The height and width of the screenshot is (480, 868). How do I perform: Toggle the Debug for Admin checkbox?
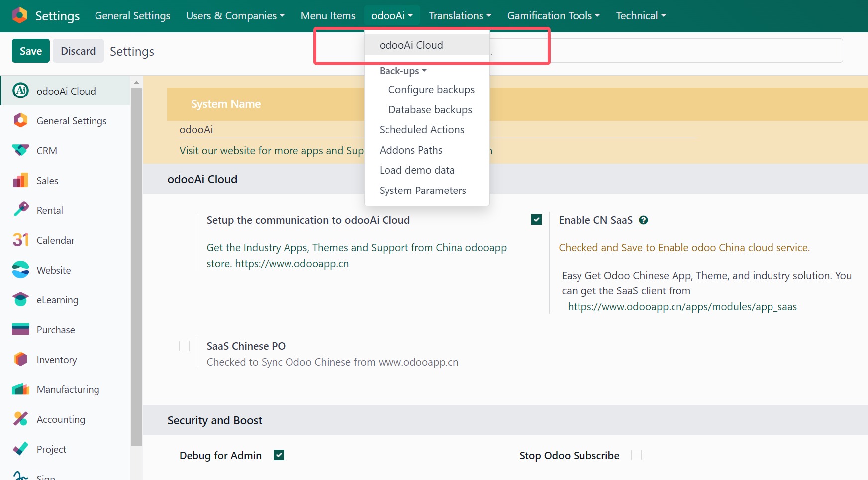[x=279, y=455]
